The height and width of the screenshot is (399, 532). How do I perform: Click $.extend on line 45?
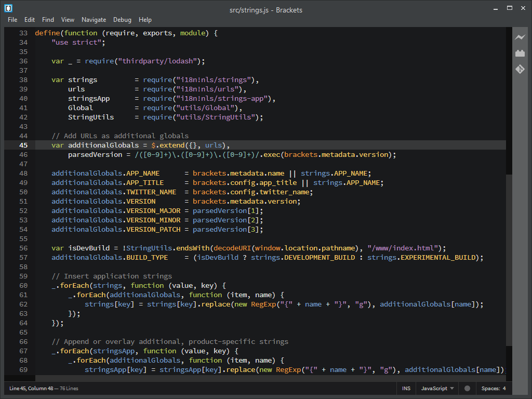[x=168, y=145]
